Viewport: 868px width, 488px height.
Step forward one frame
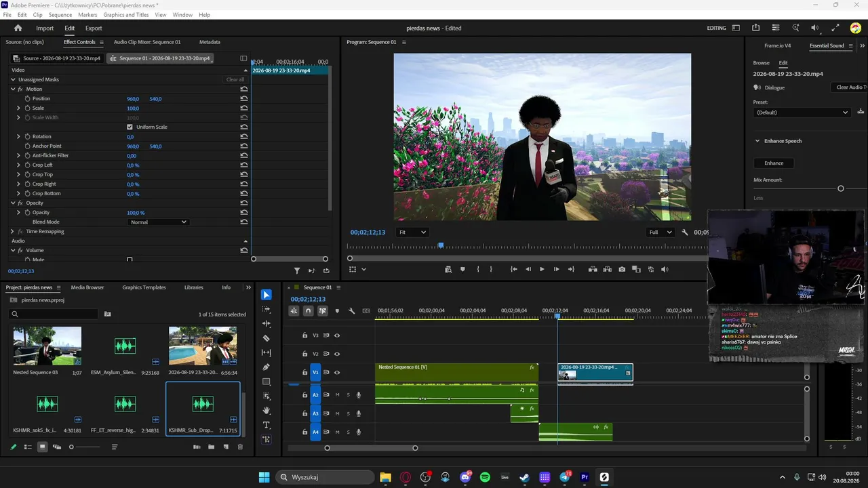tap(557, 269)
